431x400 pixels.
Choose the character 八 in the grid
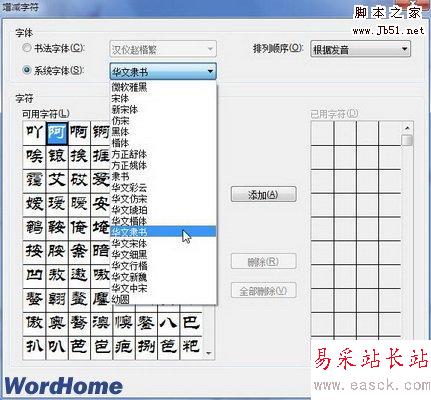(168, 323)
